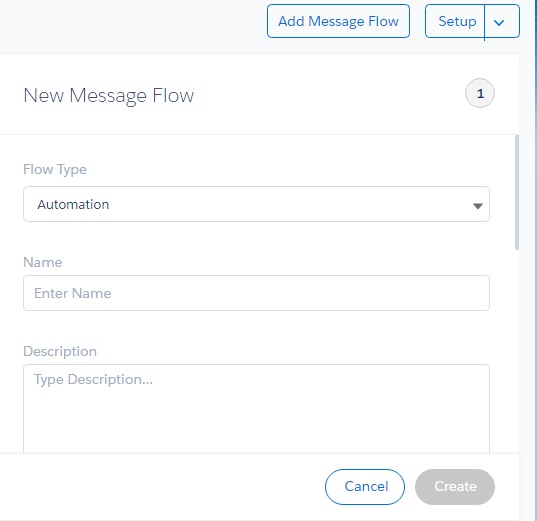Click the Name field label
537x521 pixels.
(x=43, y=262)
